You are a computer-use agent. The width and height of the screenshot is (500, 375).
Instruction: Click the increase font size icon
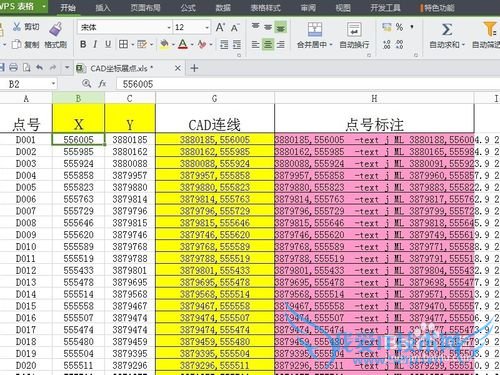(220, 27)
